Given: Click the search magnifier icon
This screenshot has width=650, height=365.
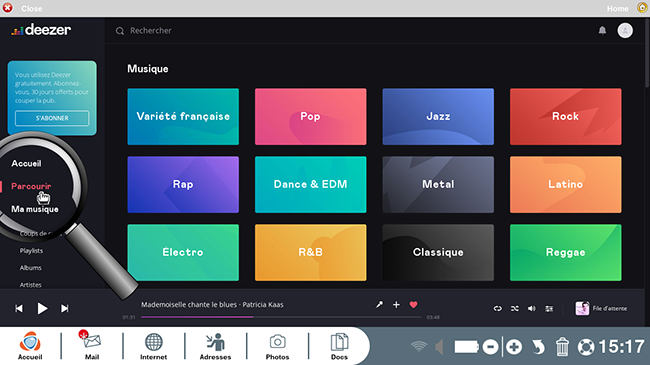Looking at the screenshot, I should click(120, 31).
